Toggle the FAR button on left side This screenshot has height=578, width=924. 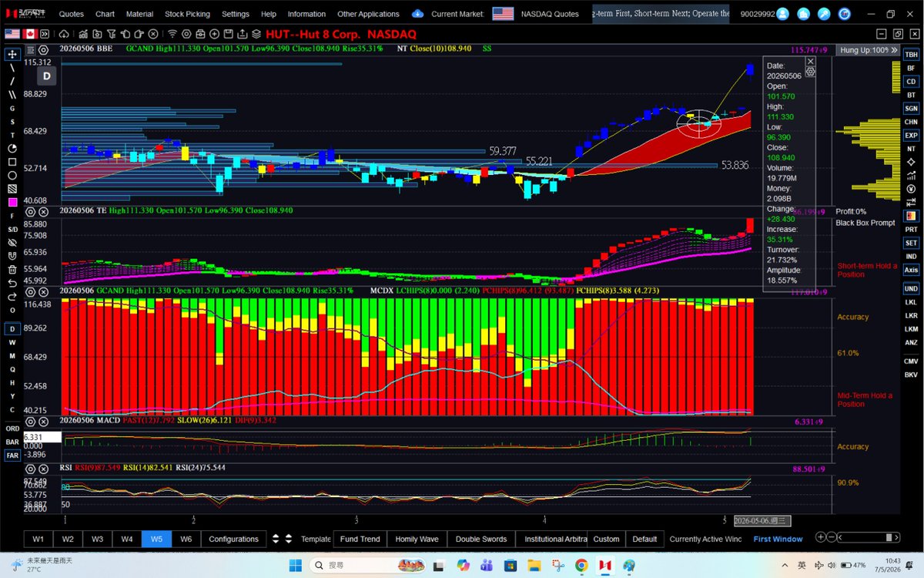(x=12, y=455)
